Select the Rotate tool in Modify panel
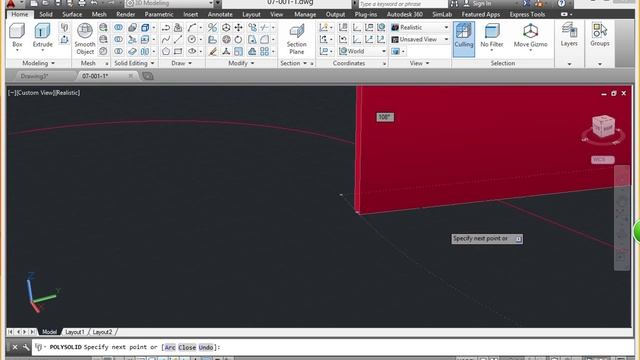 pyautogui.click(x=238, y=40)
